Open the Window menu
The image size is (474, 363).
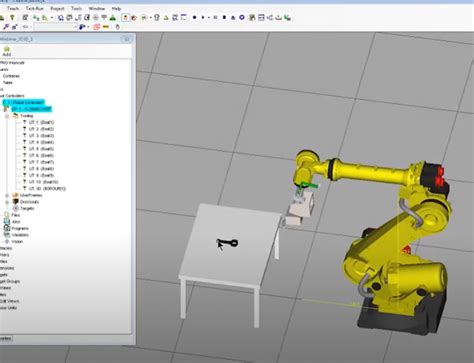pos(97,8)
